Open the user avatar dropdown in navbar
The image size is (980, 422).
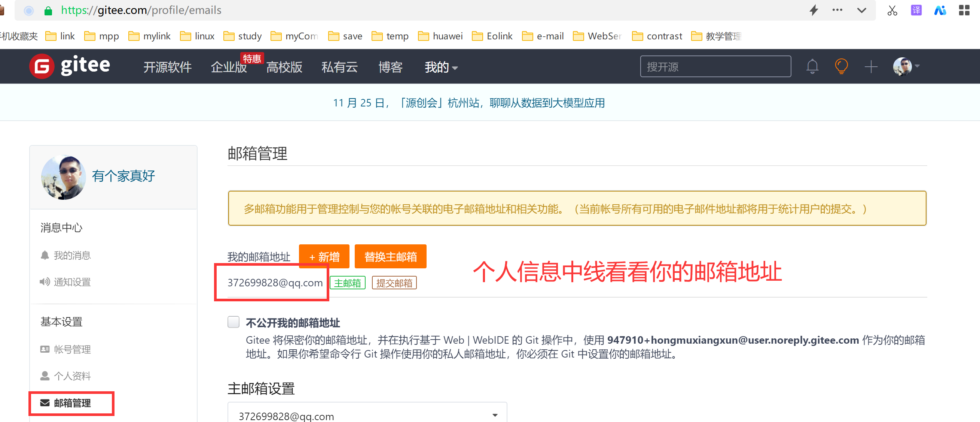(x=906, y=67)
